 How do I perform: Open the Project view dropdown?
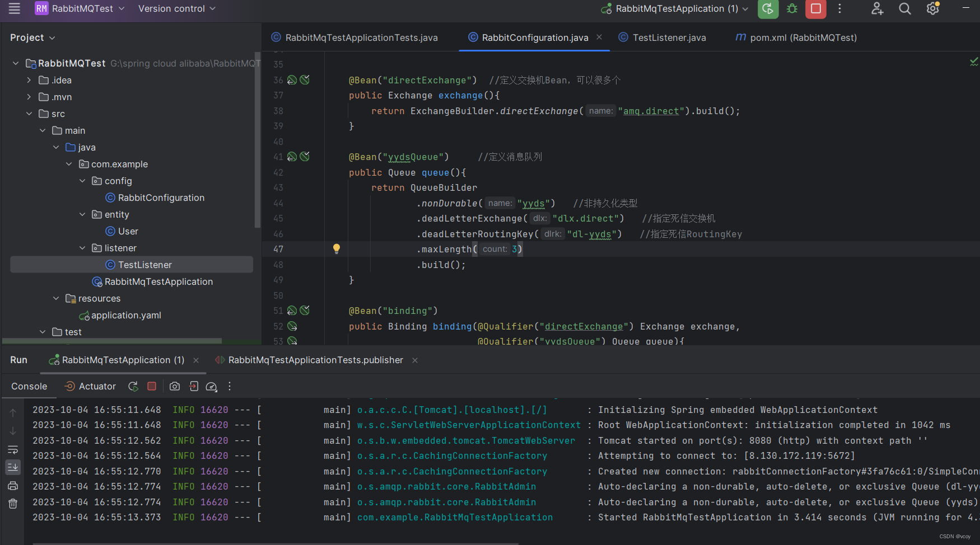click(32, 37)
